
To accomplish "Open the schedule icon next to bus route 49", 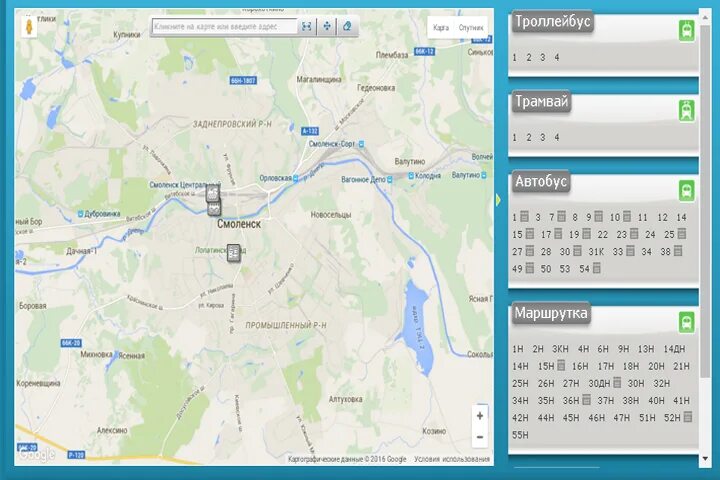I will (x=529, y=268).
